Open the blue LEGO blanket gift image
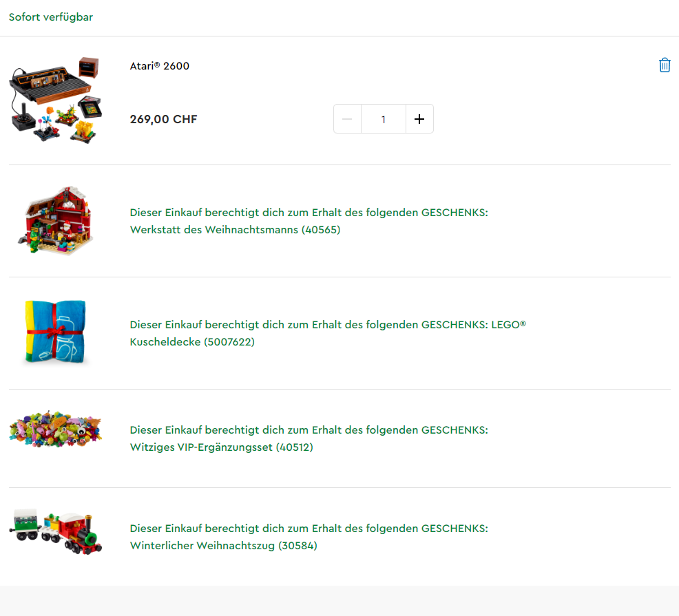Viewport: 679px width, 616px height. (x=55, y=332)
